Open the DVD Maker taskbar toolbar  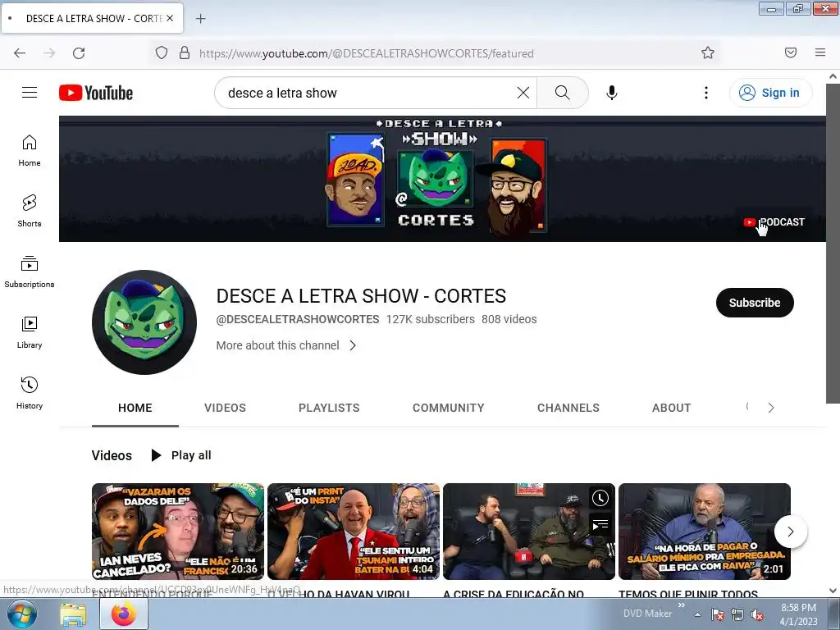(647, 614)
